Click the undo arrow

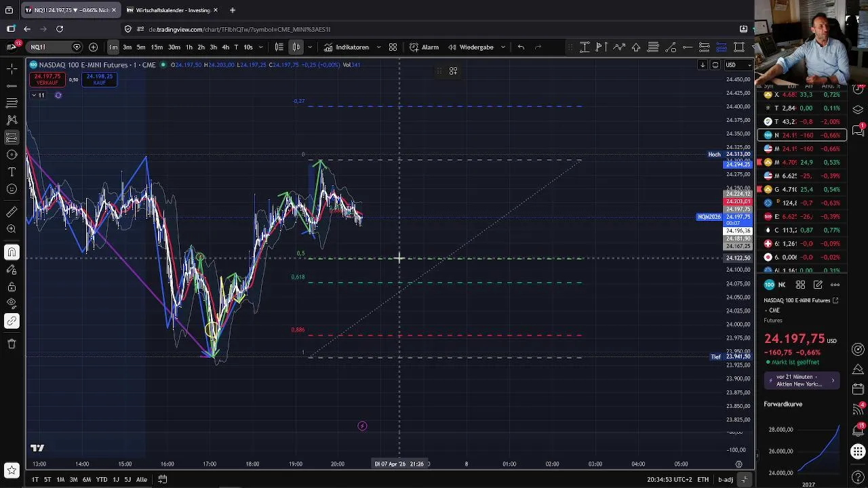[x=521, y=47]
